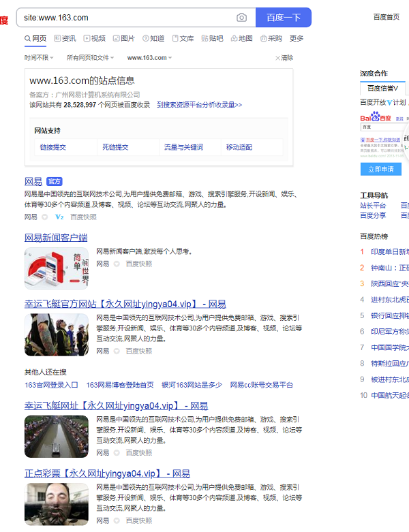Image resolution: width=409 pixels, height=532 pixels.
Task: Search 银河163网站是多少 suggestion
Action: coord(192,385)
